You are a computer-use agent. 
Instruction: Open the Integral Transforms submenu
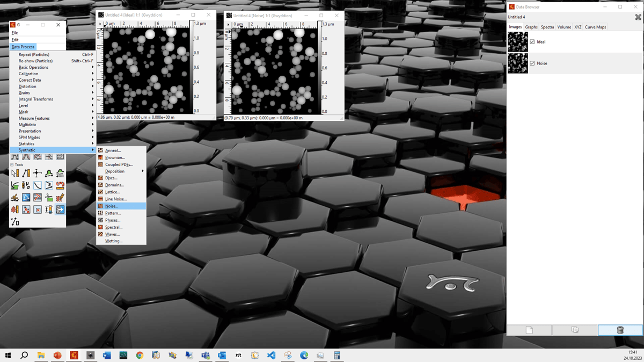pyautogui.click(x=53, y=99)
